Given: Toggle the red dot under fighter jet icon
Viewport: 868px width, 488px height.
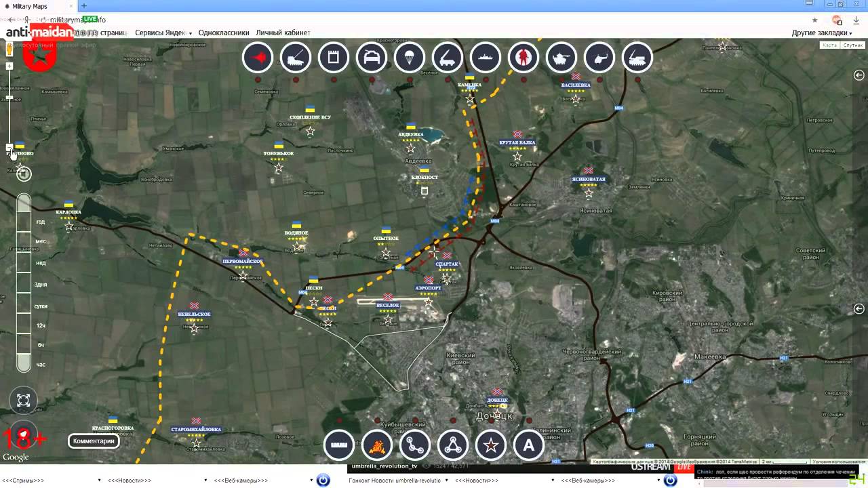Looking at the screenshot, I should (x=258, y=80).
